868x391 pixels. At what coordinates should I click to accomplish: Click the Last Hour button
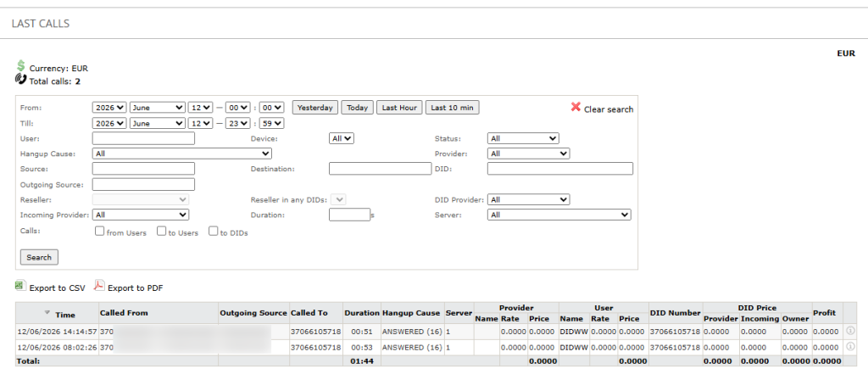[400, 108]
